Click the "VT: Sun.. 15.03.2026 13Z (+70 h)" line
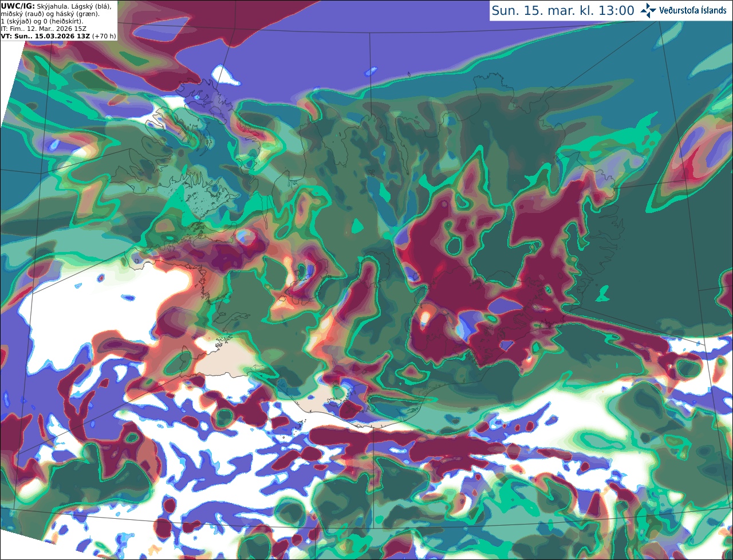733x560 pixels. [58, 36]
